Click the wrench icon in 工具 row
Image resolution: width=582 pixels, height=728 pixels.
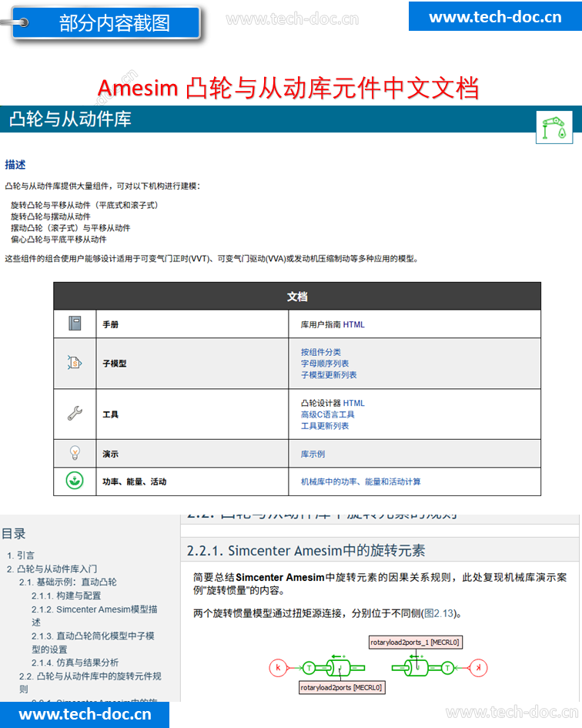(x=75, y=413)
